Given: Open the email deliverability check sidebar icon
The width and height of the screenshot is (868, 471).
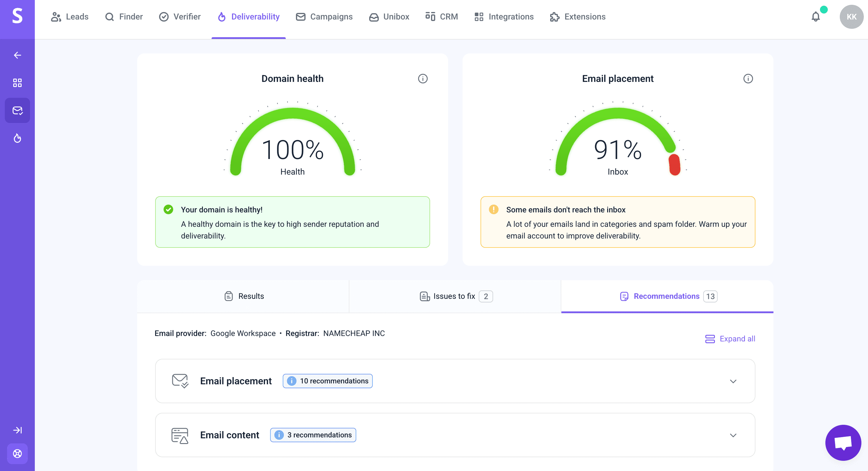Looking at the screenshot, I should pos(17,110).
